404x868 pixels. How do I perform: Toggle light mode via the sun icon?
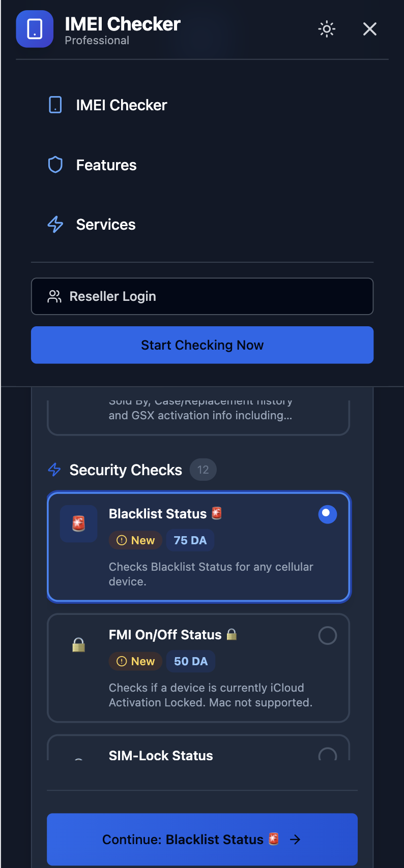326,29
